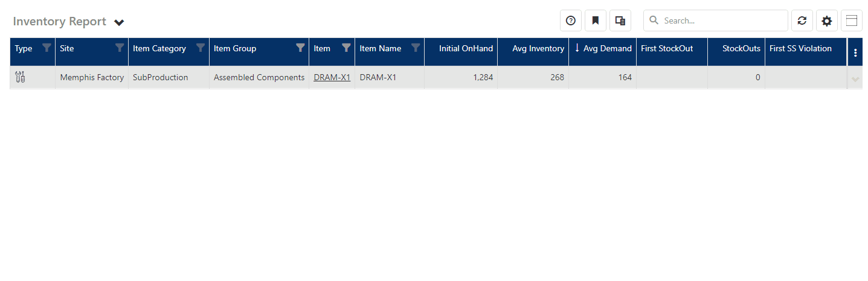Viewport: 868px width, 281px height.
Task: Open Item Category column filter
Action: tap(201, 48)
